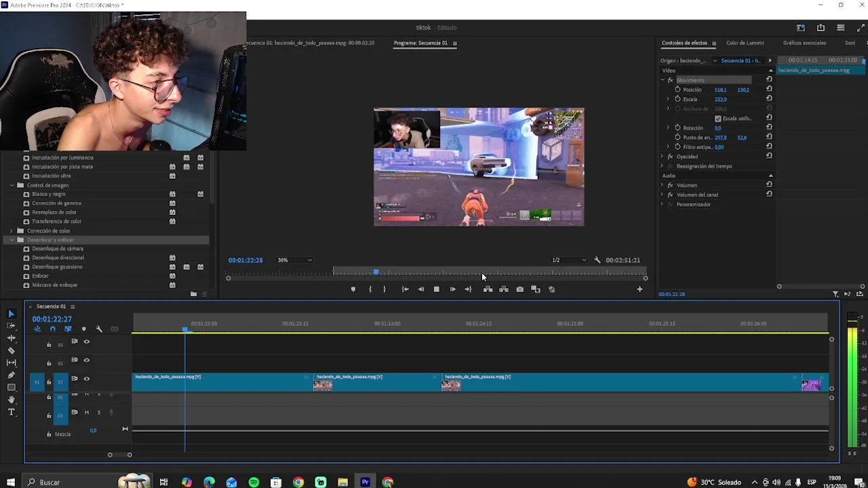Step back one frame
The height and width of the screenshot is (488, 868).
click(420, 289)
